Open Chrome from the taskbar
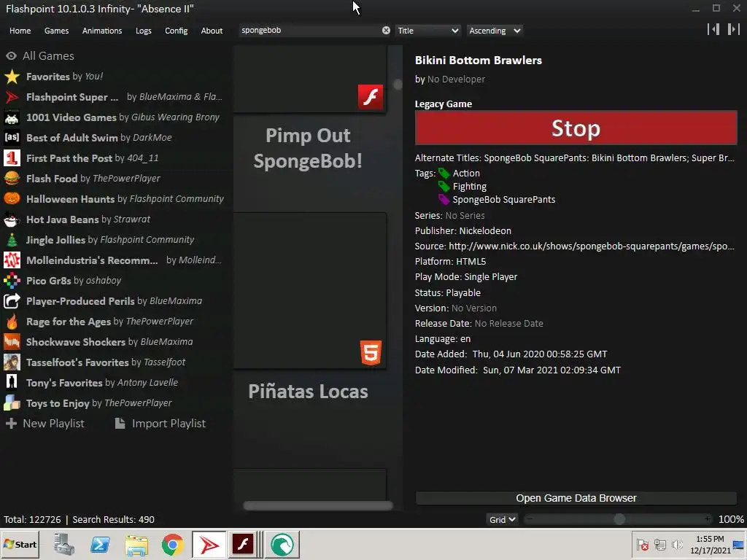747x560 pixels. pyautogui.click(x=172, y=545)
